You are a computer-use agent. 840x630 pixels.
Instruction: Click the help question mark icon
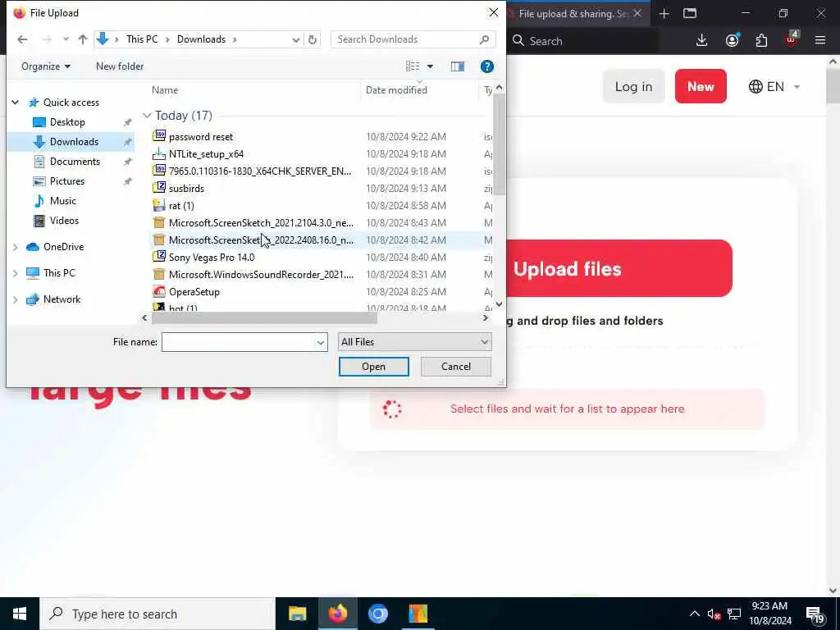point(486,66)
